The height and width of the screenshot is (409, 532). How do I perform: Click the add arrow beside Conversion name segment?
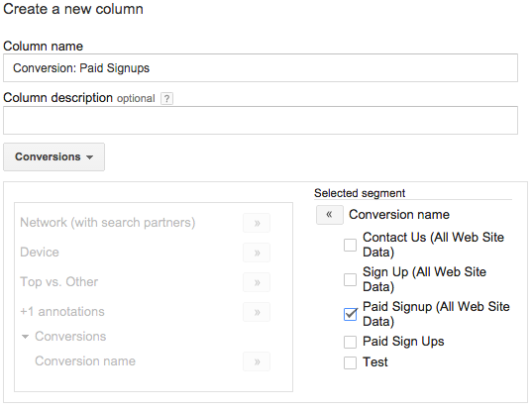click(257, 361)
